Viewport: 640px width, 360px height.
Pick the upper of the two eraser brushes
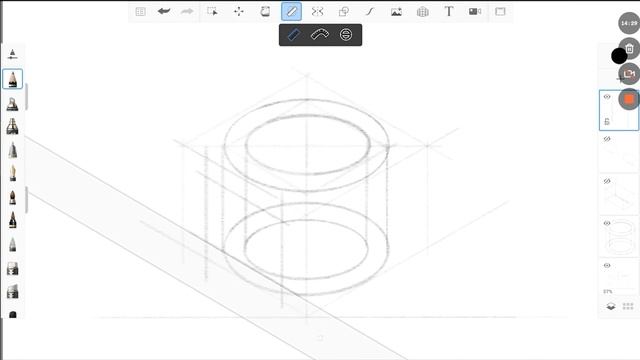pyautogui.click(x=13, y=269)
